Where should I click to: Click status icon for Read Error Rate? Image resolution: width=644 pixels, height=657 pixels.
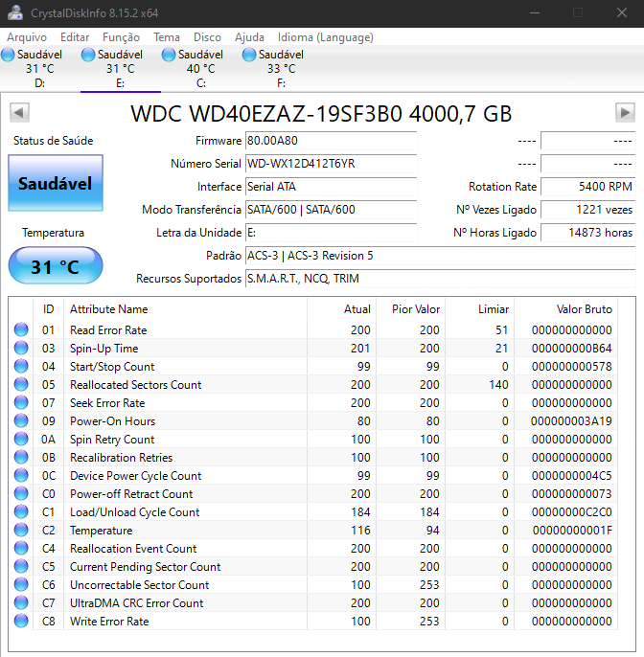pos(21,329)
